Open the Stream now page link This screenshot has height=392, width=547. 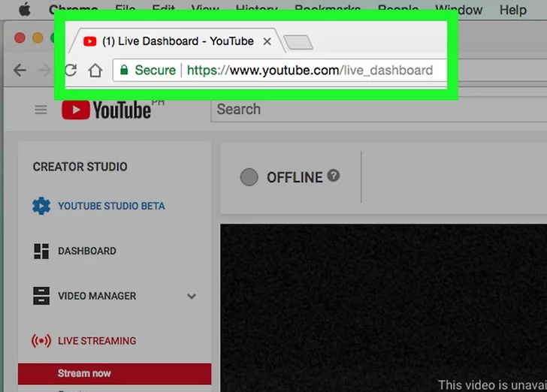(84, 373)
